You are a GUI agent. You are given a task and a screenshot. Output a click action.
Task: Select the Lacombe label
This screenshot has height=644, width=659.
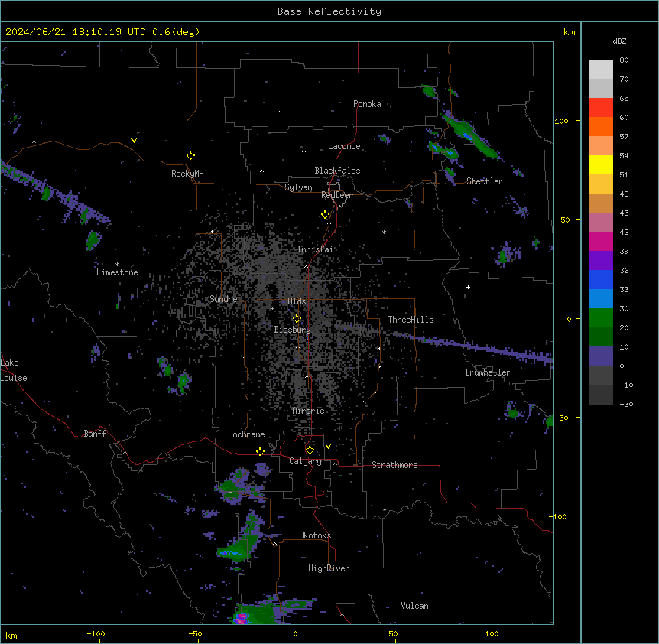point(344,146)
